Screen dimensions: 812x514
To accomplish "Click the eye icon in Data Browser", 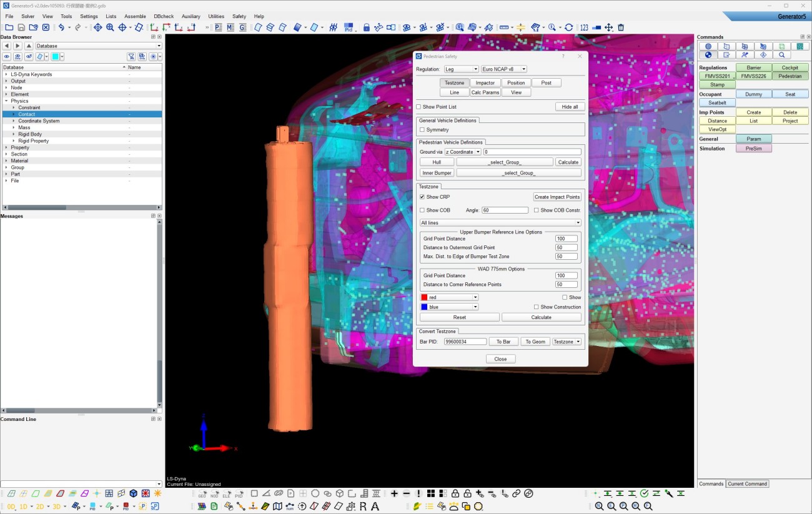I will tap(7, 57).
